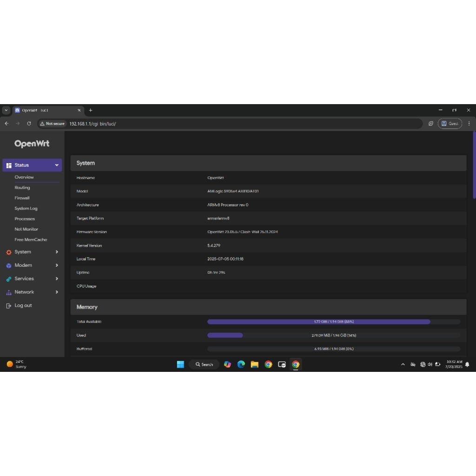Click the Local Time value 2025-07-05
Image resolution: width=476 pixels, height=476 pixels.
tap(225, 259)
